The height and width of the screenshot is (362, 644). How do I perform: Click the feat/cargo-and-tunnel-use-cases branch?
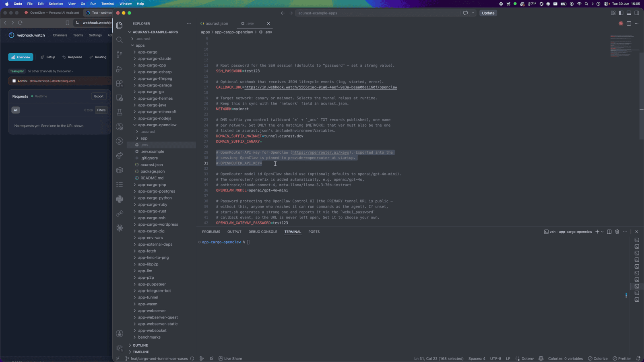(156, 358)
